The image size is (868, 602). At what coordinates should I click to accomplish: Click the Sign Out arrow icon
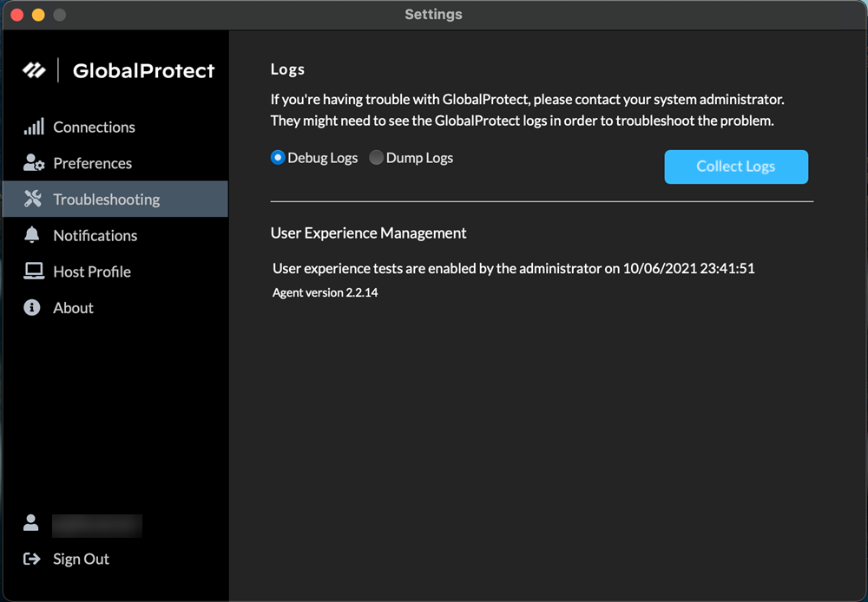tap(32, 559)
